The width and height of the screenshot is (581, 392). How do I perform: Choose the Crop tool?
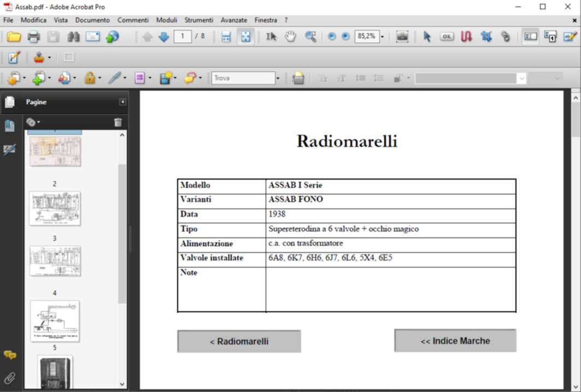point(486,37)
